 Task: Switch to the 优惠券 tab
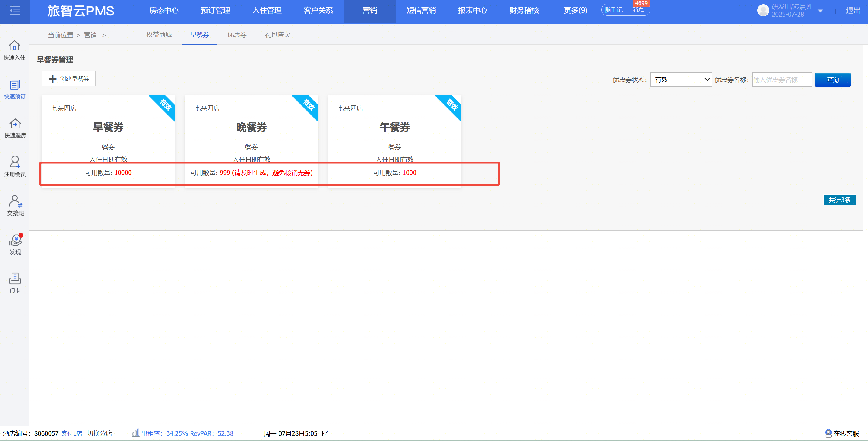(x=237, y=35)
